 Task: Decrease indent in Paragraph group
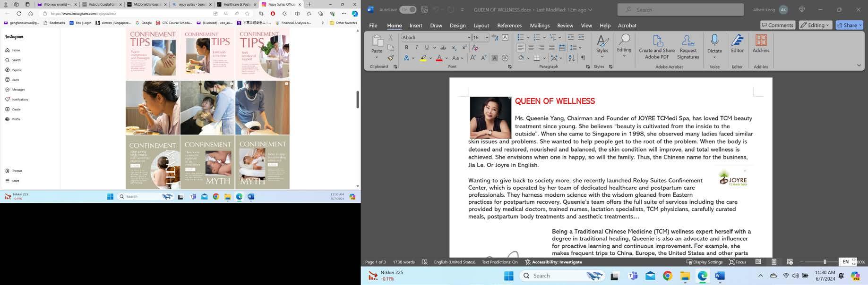571,37
